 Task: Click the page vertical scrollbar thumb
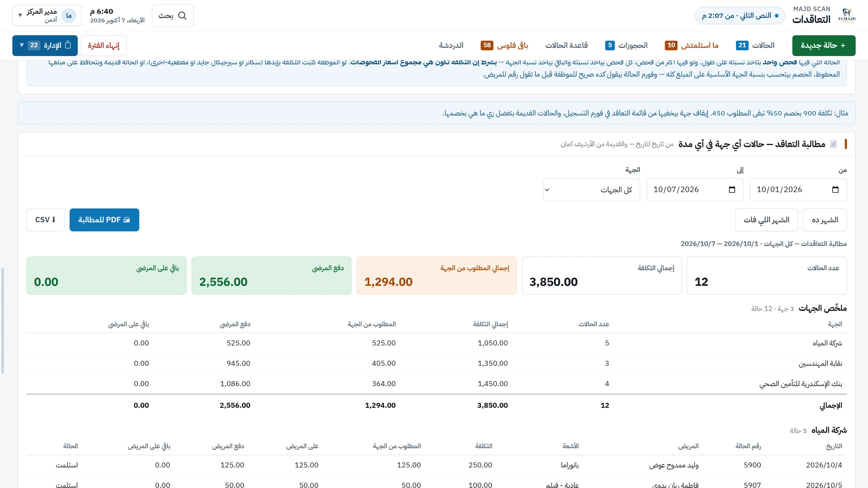3,321
